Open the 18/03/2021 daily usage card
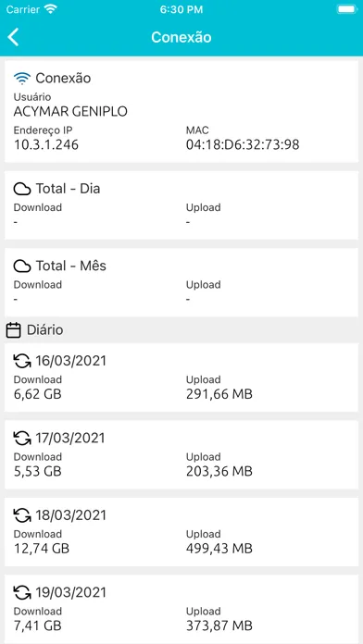 [181, 532]
